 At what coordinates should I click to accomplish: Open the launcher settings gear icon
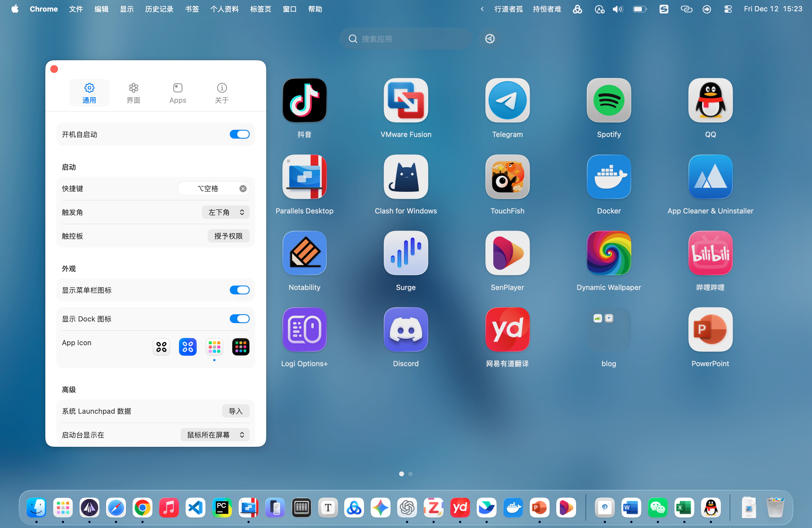pos(490,39)
